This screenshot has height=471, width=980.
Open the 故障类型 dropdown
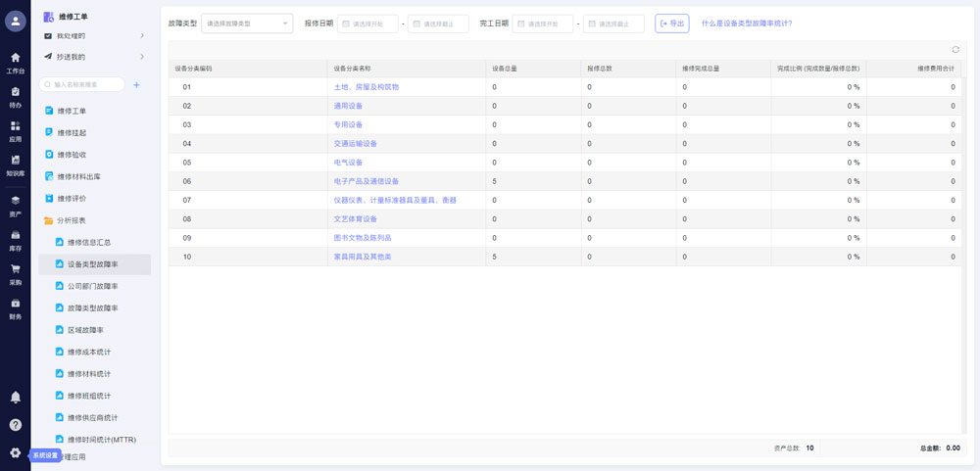(246, 24)
